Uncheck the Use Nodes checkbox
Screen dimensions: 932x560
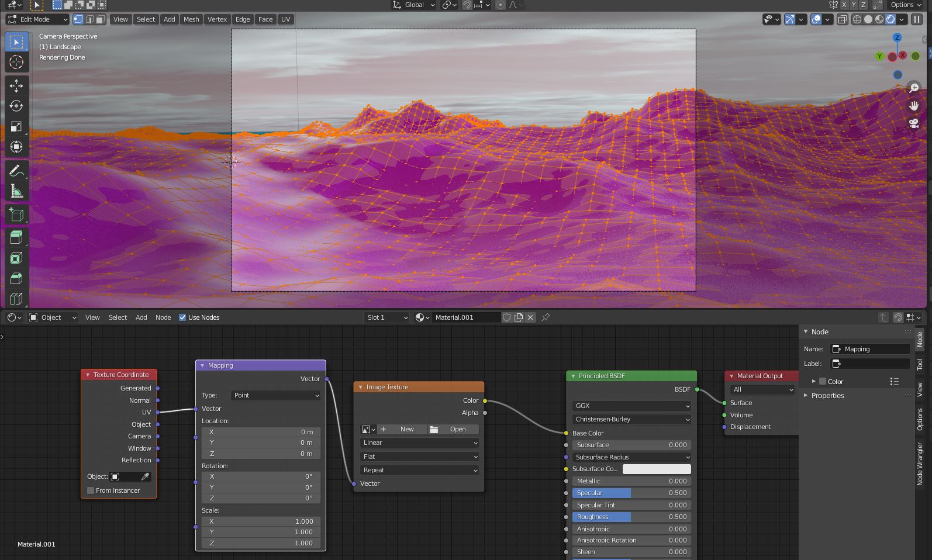point(182,317)
